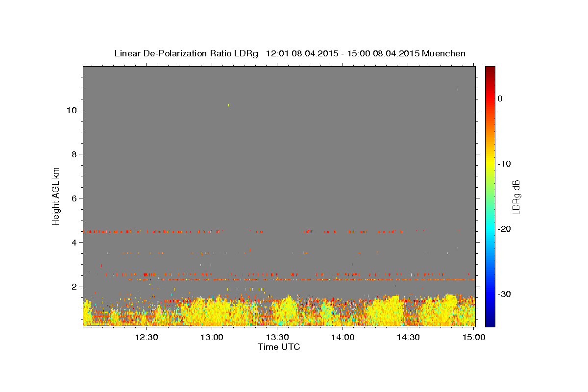Click the colorbar value label '-30'
This screenshot has width=588, height=392.
pyautogui.click(x=505, y=294)
